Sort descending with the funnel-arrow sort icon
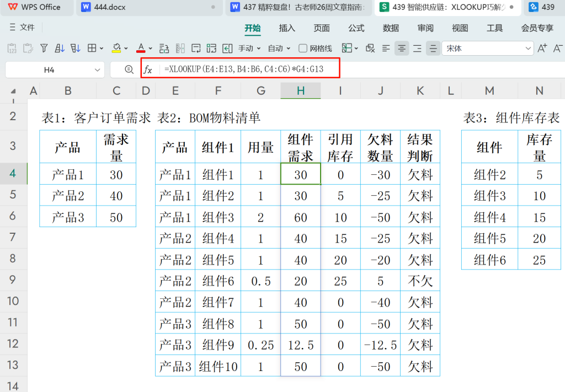Screen dimensions: 565x392 pos(75,48)
